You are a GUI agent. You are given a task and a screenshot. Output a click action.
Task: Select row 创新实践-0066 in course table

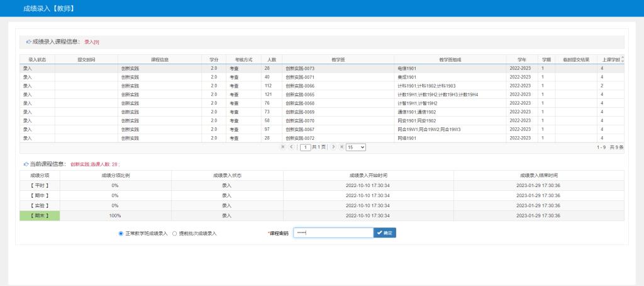coord(299,86)
